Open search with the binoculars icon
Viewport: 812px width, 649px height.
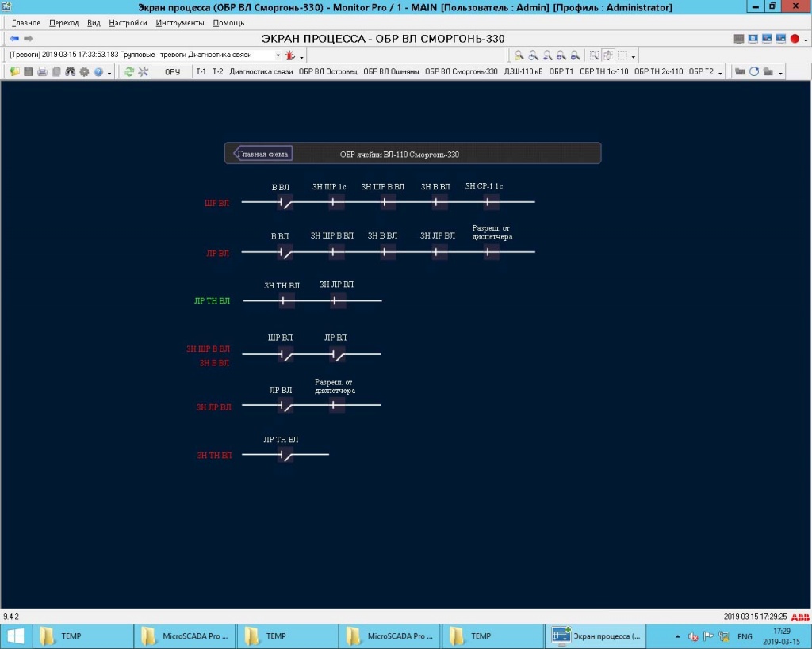pyautogui.click(x=71, y=72)
